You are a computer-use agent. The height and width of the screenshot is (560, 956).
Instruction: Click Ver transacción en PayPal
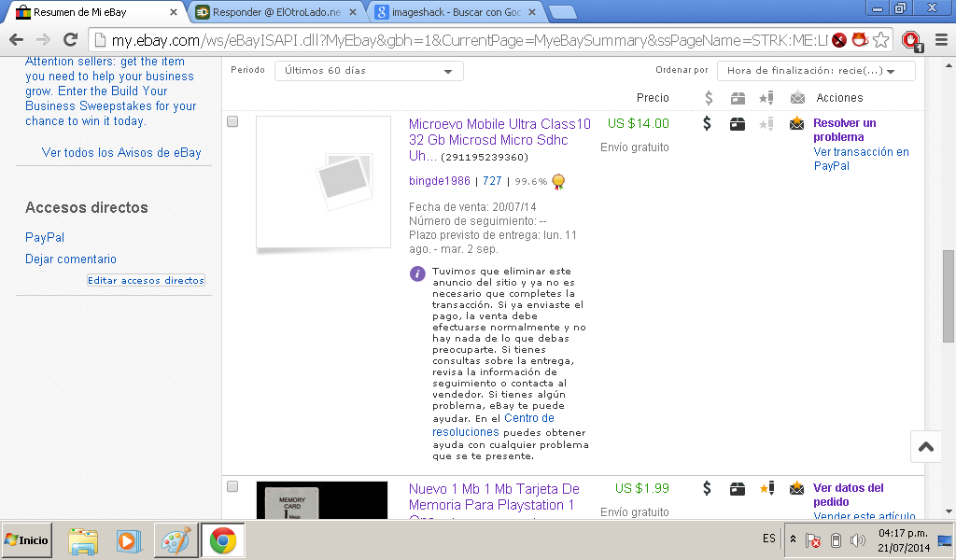click(x=861, y=159)
